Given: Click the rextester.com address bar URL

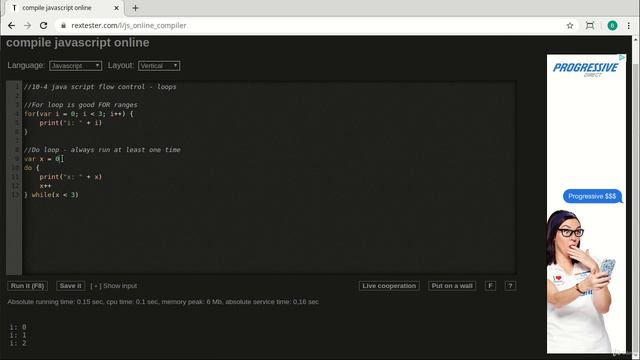Looking at the screenshot, I should coord(129,25).
